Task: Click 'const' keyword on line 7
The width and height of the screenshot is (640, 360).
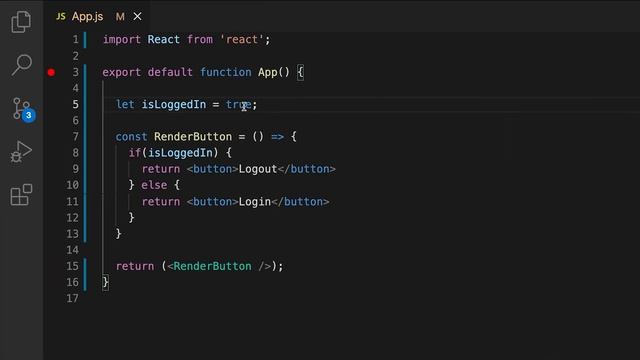Action: (x=131, y=137)
